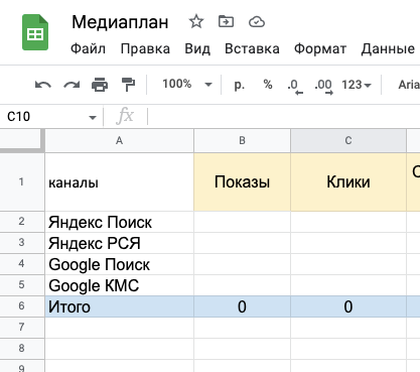
Task: Open the Arial font dropdown
Action: click(409, 85)
